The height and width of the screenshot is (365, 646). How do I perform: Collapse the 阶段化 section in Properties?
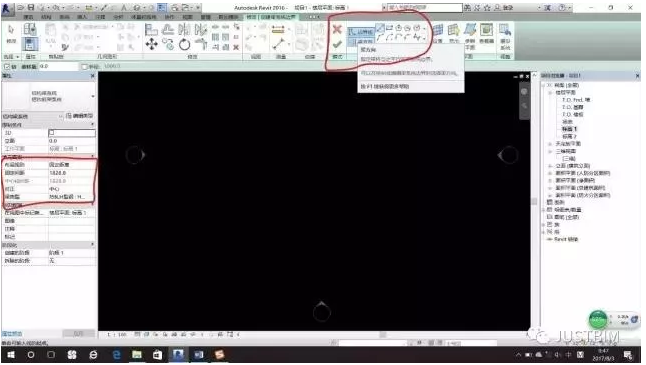[x=92, y=245]
